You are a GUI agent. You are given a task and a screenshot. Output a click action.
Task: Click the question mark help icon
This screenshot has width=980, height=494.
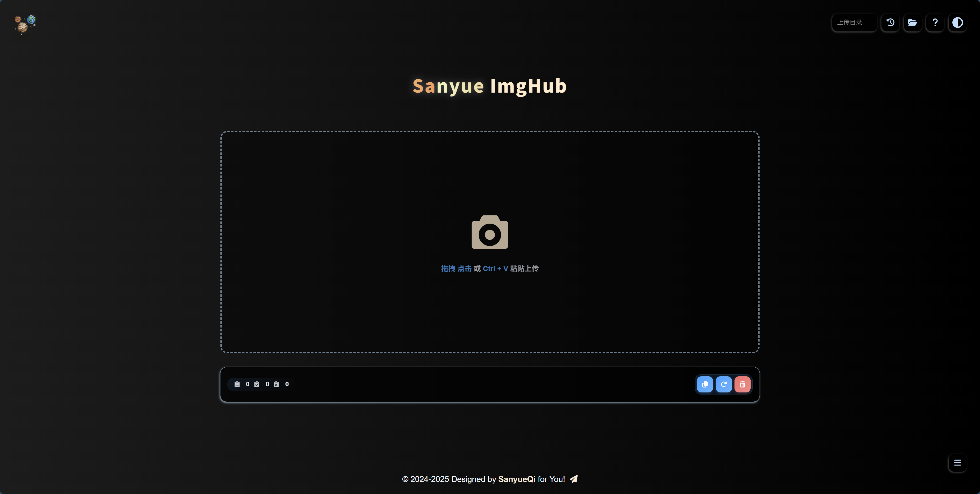(x=935, y=23)
